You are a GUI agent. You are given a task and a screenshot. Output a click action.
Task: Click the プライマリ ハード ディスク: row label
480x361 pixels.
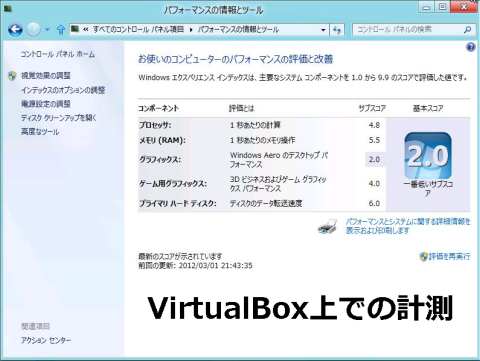click(x=178, y=203)
